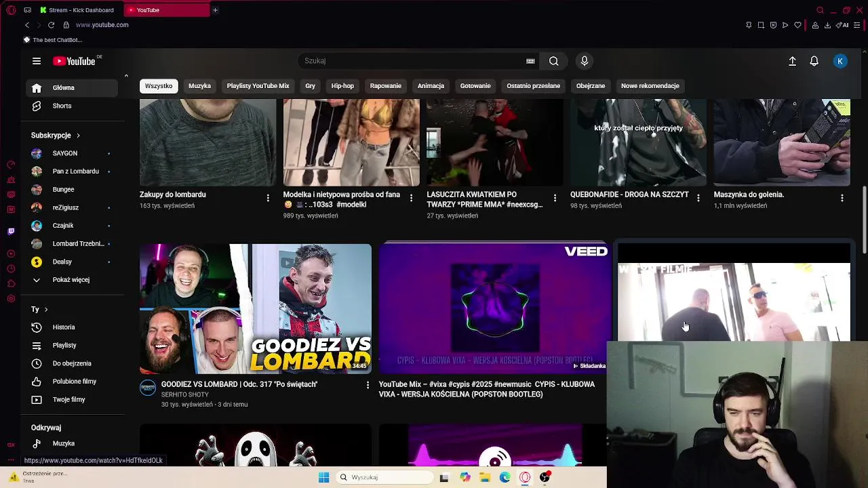Open the YouTube hamburger guide menu
Screen dimensions: 868x488
click(37, 61)
